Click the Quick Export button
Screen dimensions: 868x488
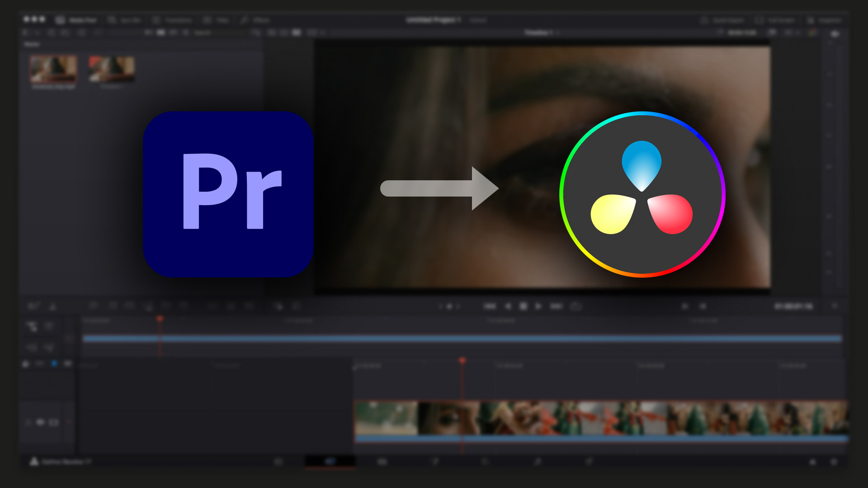pos(722,20)
